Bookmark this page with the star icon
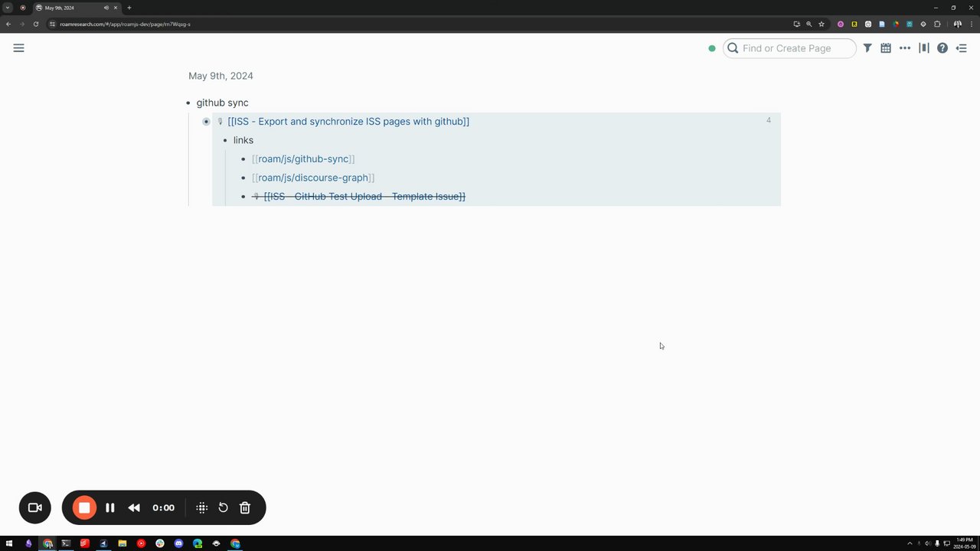The image size is (980, 551). click(822, 24)
